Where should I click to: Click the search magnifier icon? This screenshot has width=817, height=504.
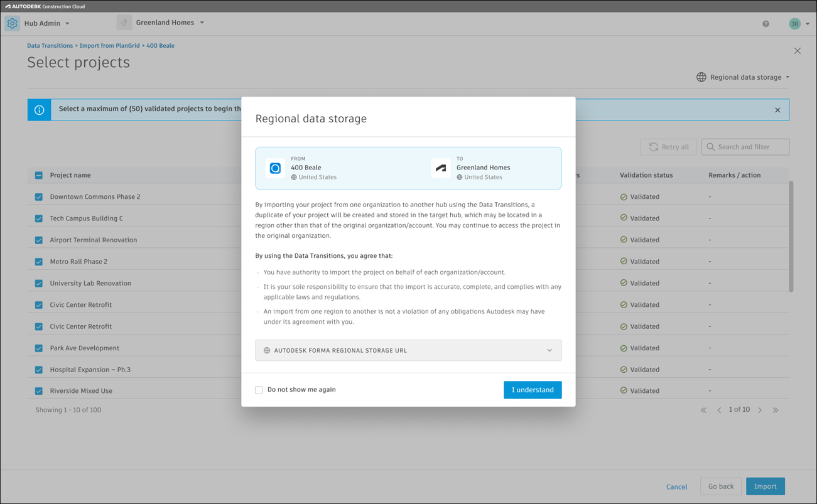711,147
